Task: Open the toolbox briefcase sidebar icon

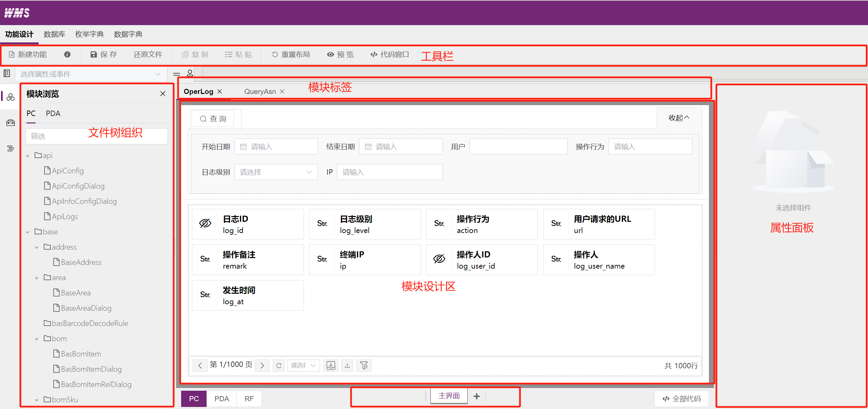Action: [11, 123]
